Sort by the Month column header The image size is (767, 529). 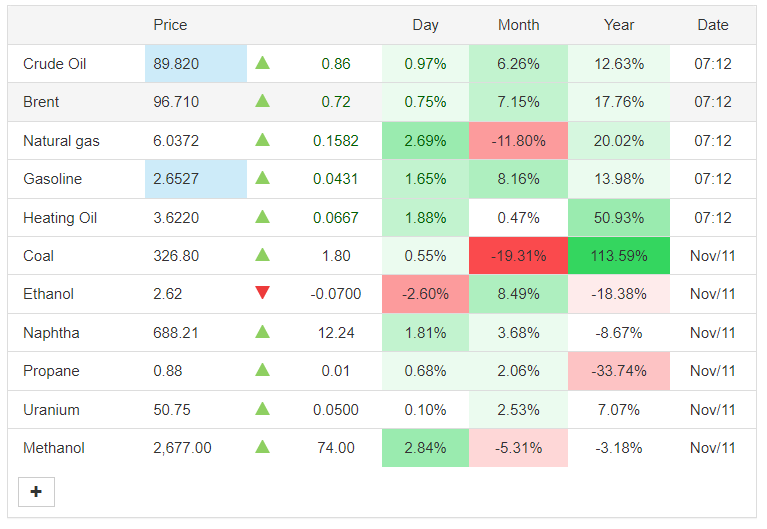(x=519, y=25)
